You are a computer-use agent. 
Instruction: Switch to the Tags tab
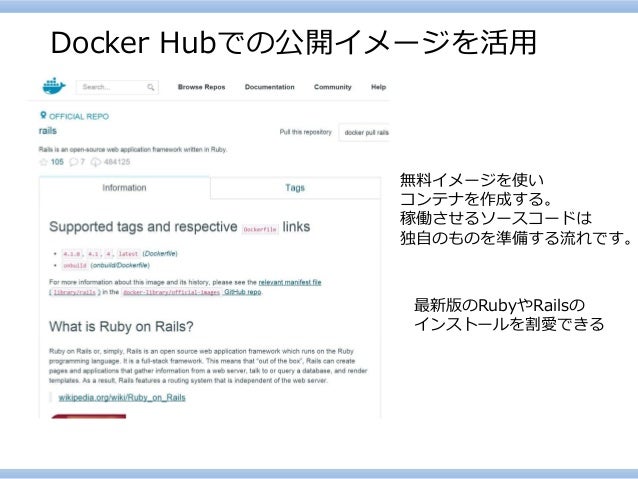click(x=295, y=188)
